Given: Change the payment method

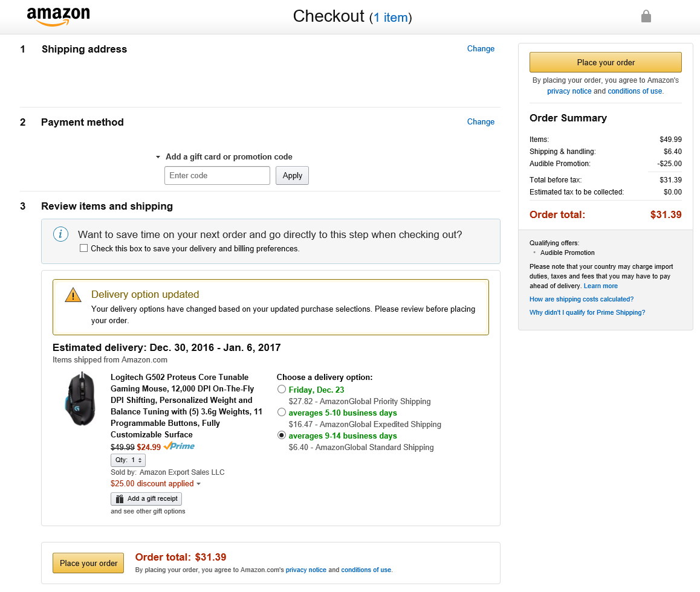Looking at the screenshot, I should (481, 122).
